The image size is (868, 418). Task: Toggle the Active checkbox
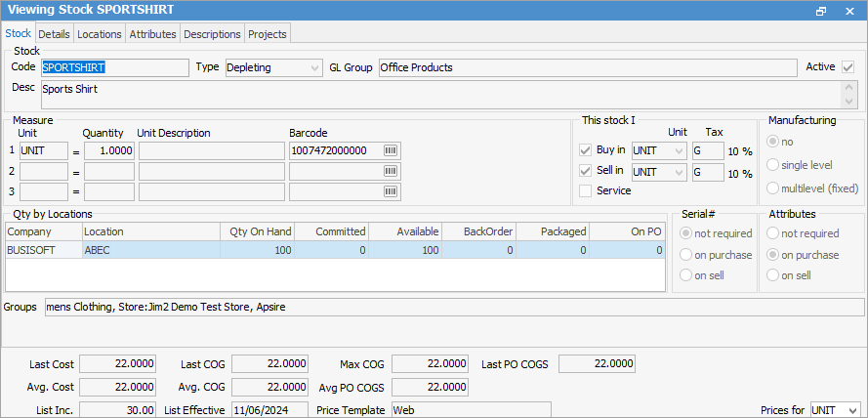(848, 67)
